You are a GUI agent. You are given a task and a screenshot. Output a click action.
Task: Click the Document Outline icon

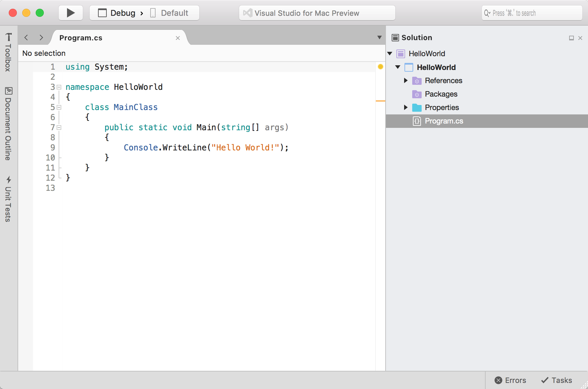pos(9,91)
